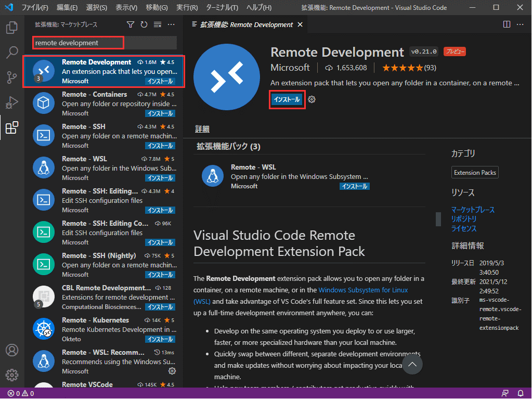Click the Microsoft publisher name
This screenshot has width=532, height=399.
point(290,68)
